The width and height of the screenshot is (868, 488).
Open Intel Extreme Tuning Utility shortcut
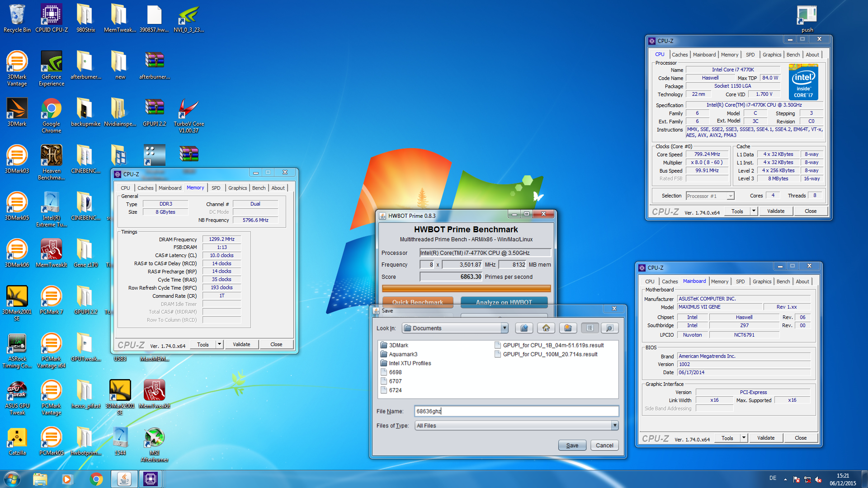52,210
